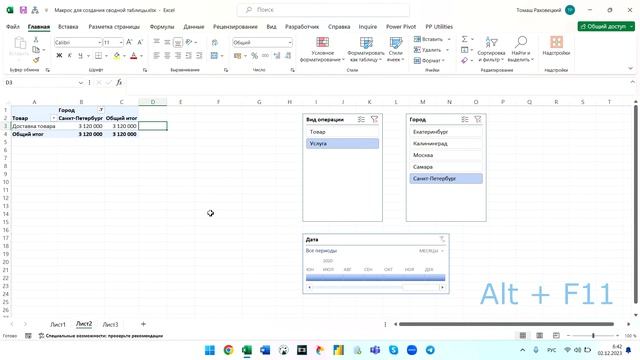Open Cell Styles gallery
Viewport: 640px width, 360px height.
tap(396, 49)
